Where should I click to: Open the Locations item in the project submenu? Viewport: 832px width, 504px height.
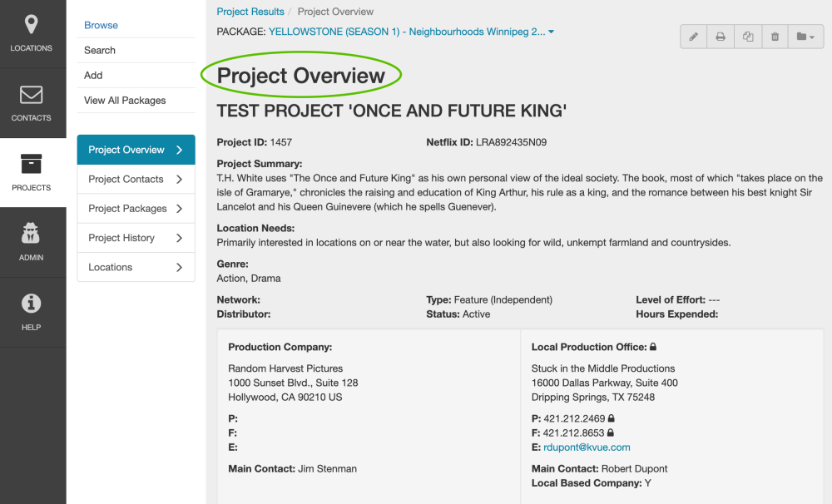click(x=136, y=267)
